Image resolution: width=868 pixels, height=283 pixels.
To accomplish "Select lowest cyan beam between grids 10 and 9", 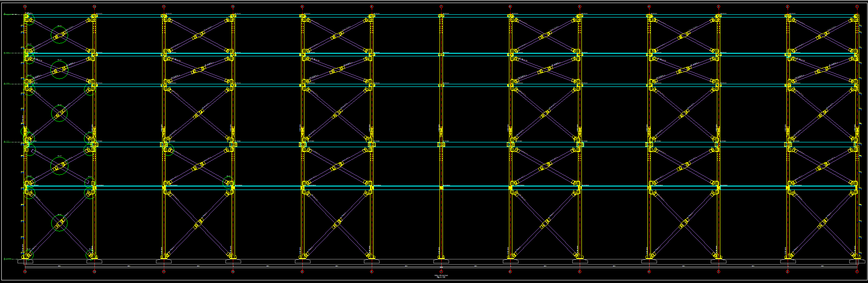I will click(267, 188).
